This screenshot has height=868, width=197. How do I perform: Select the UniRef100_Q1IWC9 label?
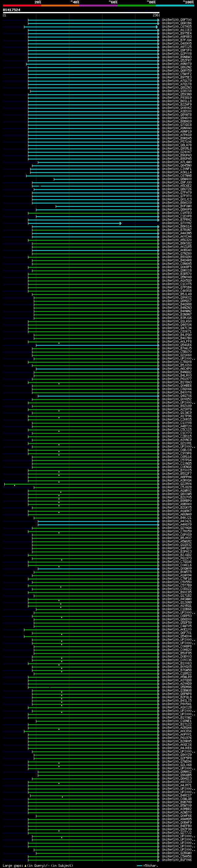point(176,413)
